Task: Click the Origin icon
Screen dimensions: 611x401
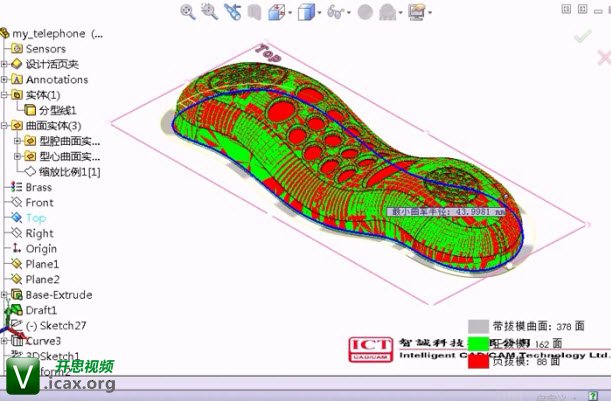Action: pos(17,248)
